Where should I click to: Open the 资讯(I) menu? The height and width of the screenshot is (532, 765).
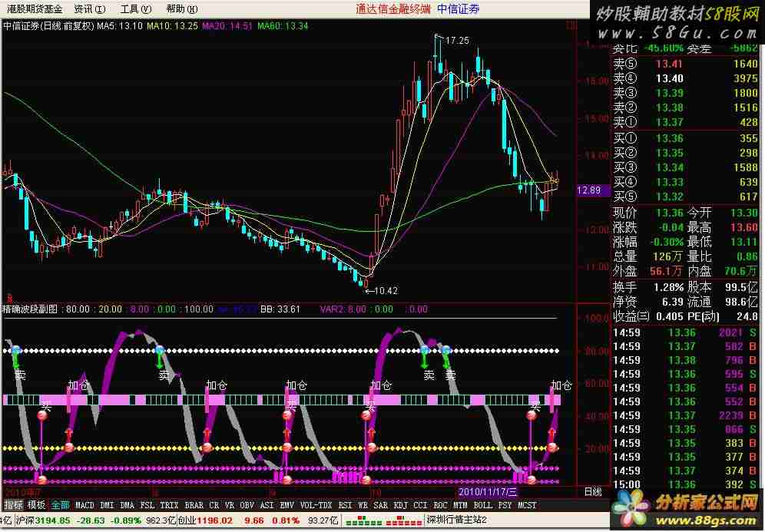[x=89, y=8]
